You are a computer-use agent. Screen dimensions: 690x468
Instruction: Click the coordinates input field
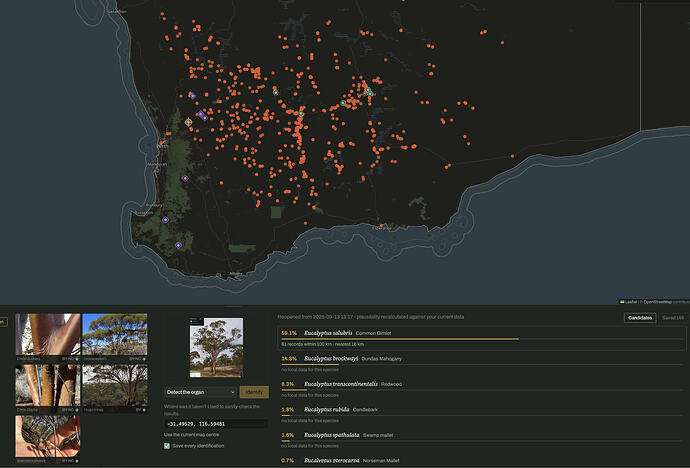(x=216, y=424)
